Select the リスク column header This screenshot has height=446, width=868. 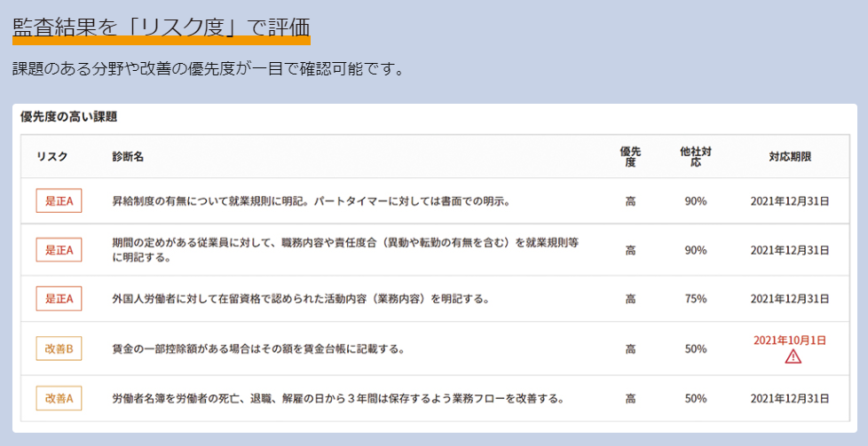[52, 157]
